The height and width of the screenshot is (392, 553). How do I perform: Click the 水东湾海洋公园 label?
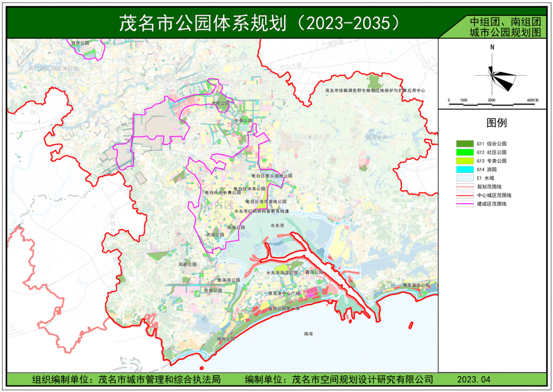[x=282, y=272]
